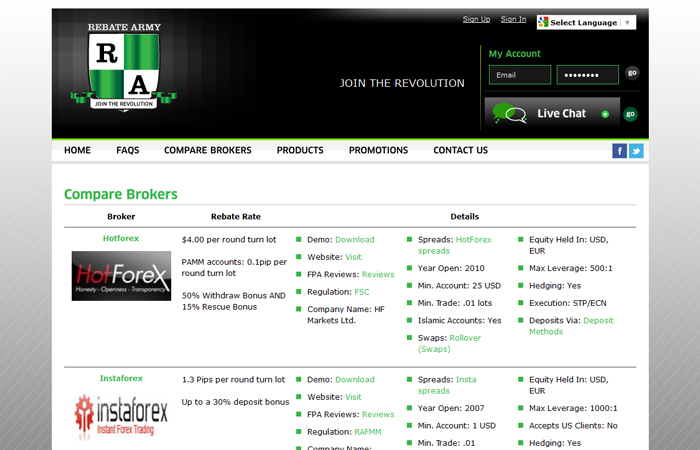Click the JOIN THE REVOLUTION banner text
The width and height of the screenshot is (700, 450).
(x=402, y=83)
